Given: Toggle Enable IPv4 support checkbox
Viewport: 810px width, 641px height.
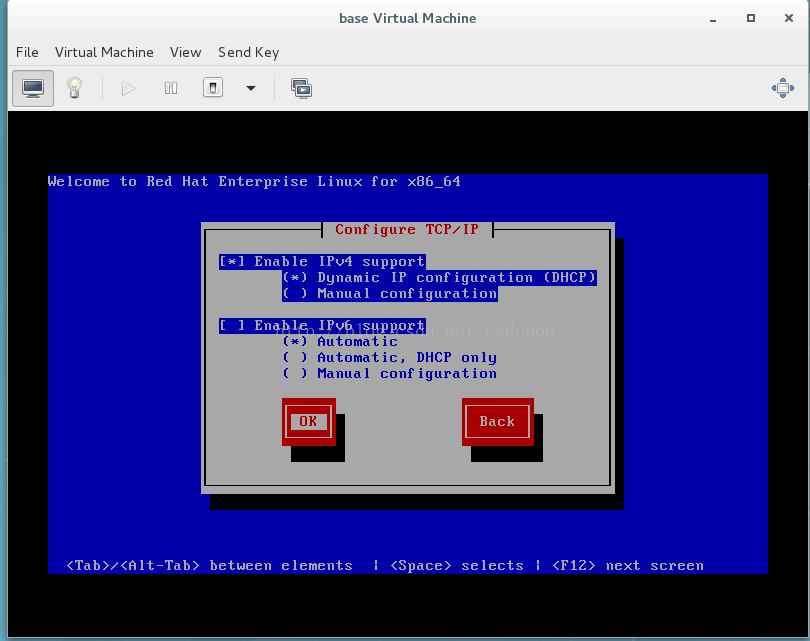Looking at the screenshot, I should pyautogui.click(x=322, y=261).
